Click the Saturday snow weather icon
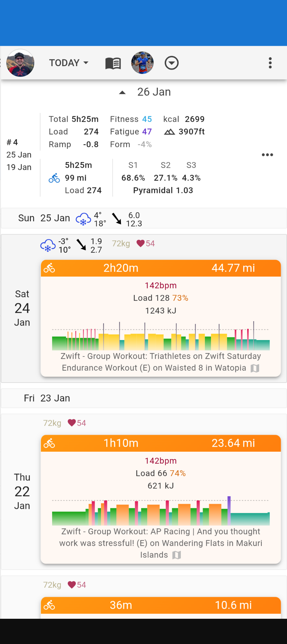This screenshot has width=287, height=644. (48, 246)
